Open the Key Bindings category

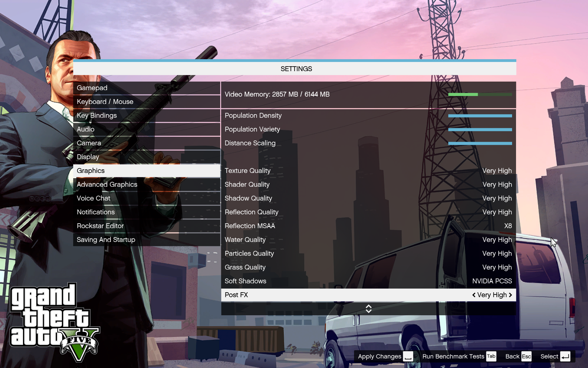click(x=97, y=116)
